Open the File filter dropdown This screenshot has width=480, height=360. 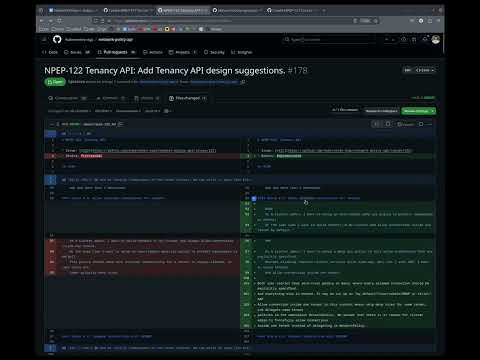tap(103, 111)
